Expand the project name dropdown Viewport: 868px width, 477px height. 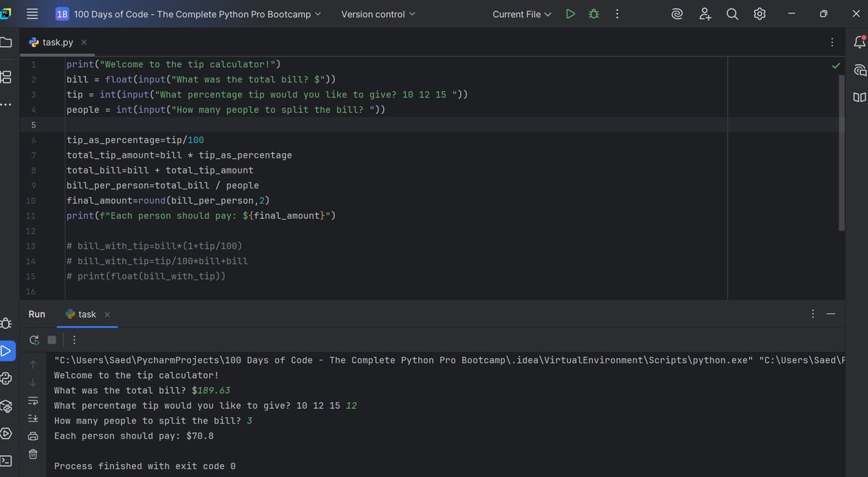click(x=189, y=14)
